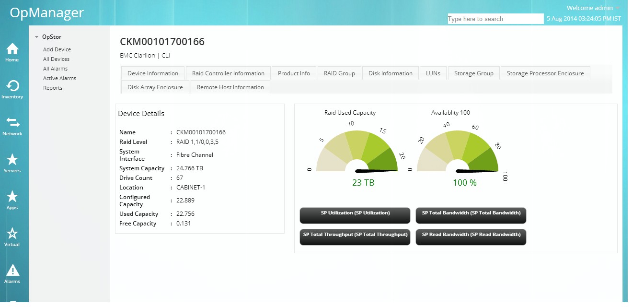Select the CABINET-1 location value
This screenshot has width=644, height=307.
click(x=191, y=188)
